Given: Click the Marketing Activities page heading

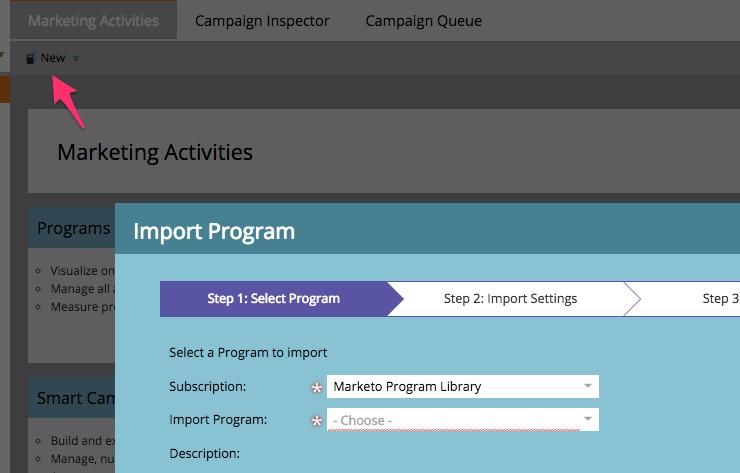Looking at the screenshot, I should pos(155,153).
